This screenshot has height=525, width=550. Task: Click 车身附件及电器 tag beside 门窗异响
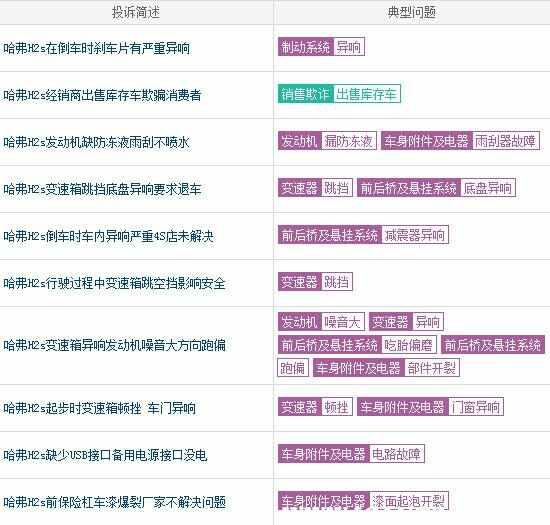point(403,406)
